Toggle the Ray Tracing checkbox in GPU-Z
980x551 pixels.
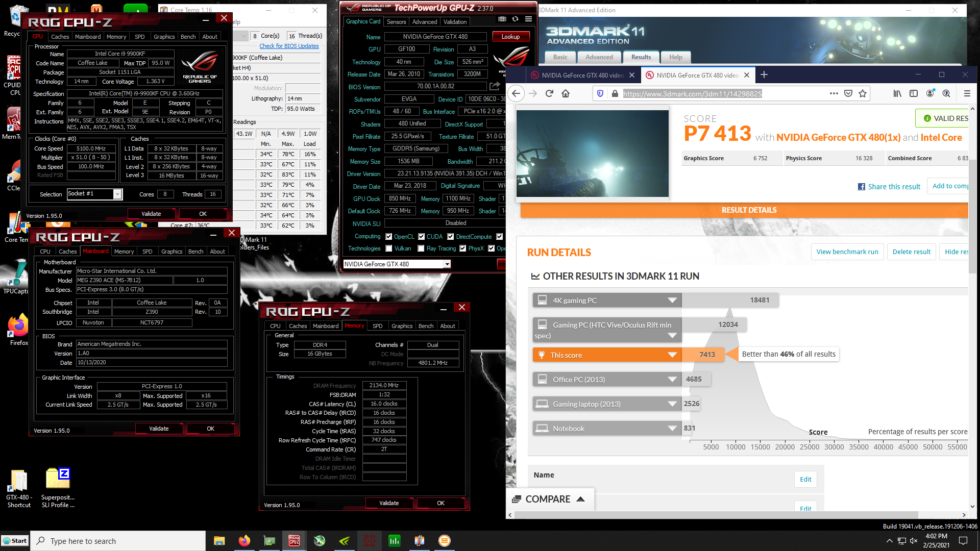(x=421, y=248)
